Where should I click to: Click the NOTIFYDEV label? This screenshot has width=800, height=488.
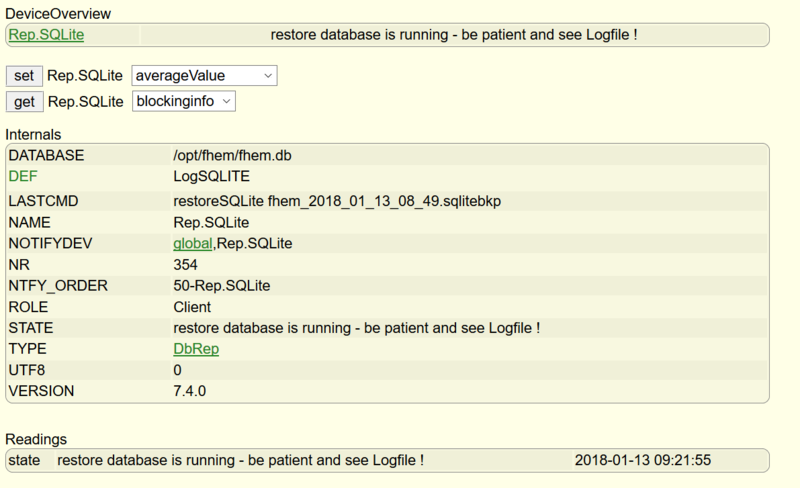51,243
